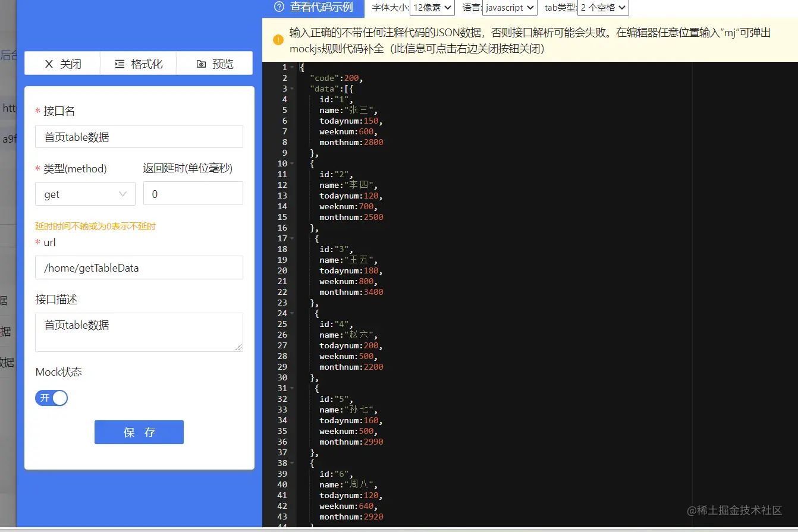Collapse the object fold at line 24
798x532 pixels.
pyautogui.click(x=292, y=313)
